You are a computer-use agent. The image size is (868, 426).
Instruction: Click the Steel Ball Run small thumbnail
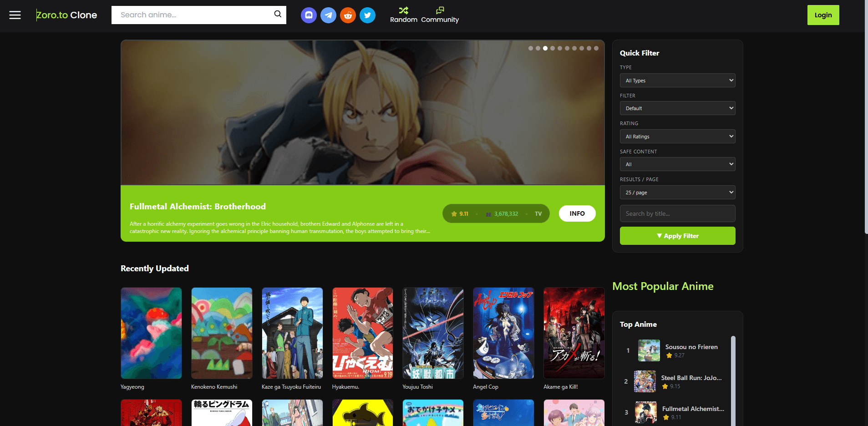(645, 381)
